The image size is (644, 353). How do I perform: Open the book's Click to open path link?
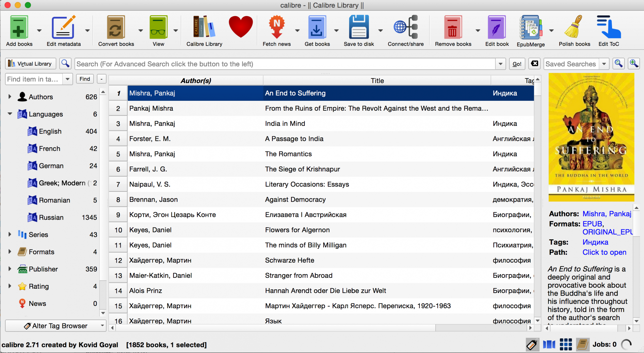(604, 252)
